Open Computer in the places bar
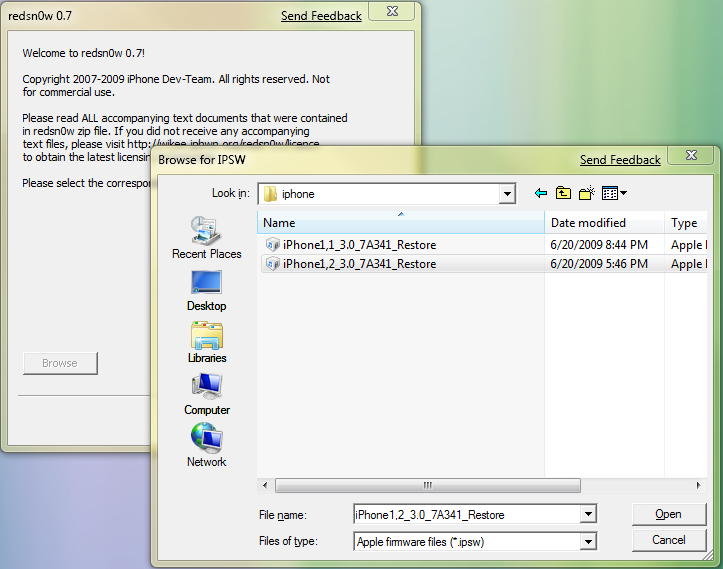The image size is (723, 569). pyautogui.click(x=207, y=394)
